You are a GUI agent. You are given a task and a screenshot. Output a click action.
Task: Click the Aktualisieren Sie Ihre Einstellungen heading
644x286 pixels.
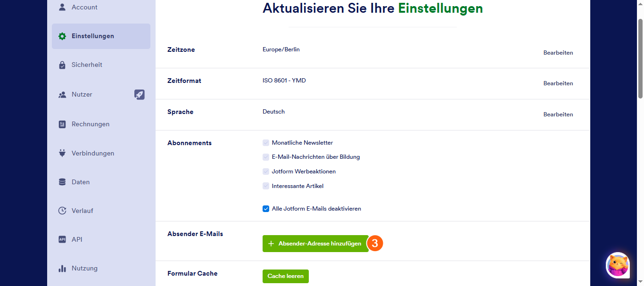point(372,8)
